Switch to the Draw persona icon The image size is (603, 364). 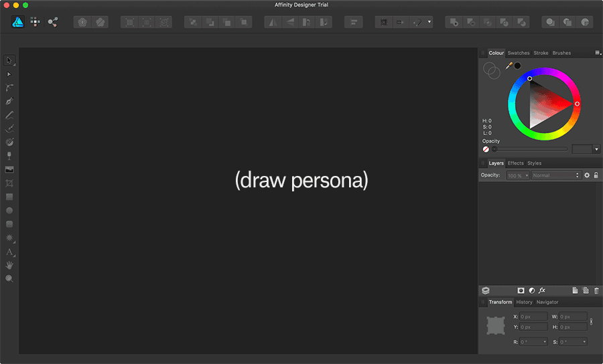[17, 22]
